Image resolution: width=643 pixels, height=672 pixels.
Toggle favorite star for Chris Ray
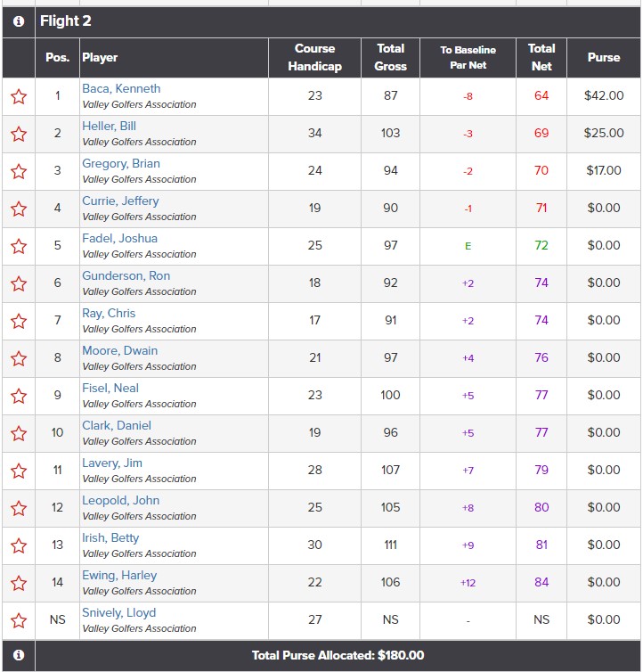click(x=19, y=321)
